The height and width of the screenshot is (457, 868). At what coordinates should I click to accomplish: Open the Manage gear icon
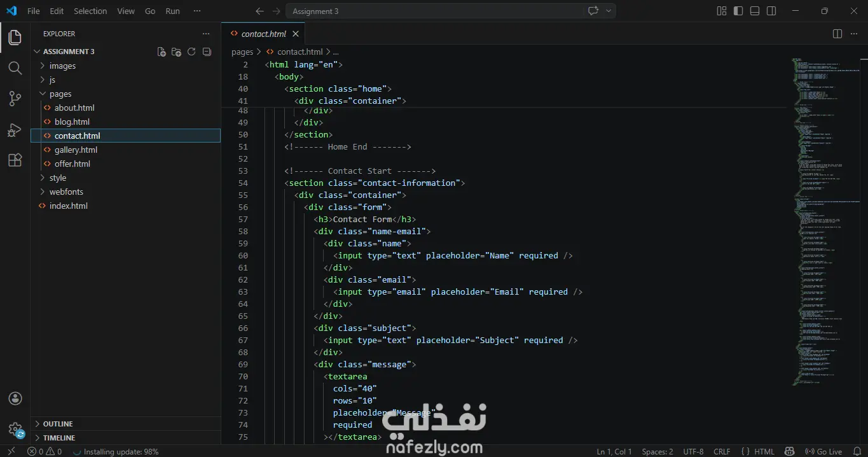pos(15,429)
